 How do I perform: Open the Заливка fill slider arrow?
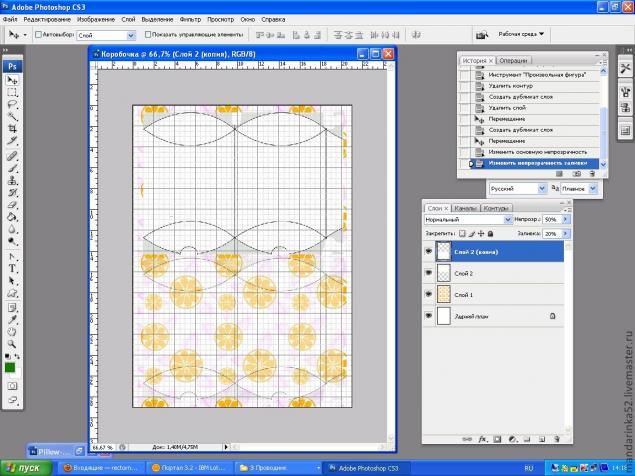click(x=565, y=234)
